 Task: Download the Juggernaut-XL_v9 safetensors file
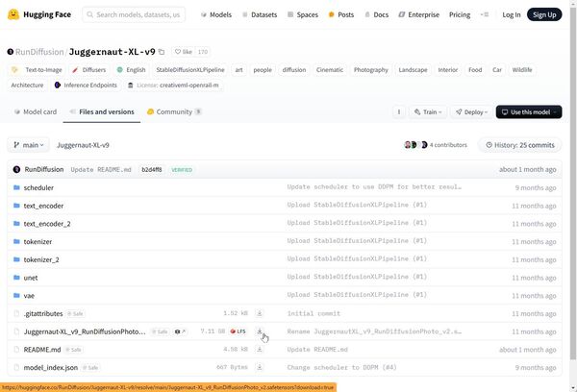[260, 331]
